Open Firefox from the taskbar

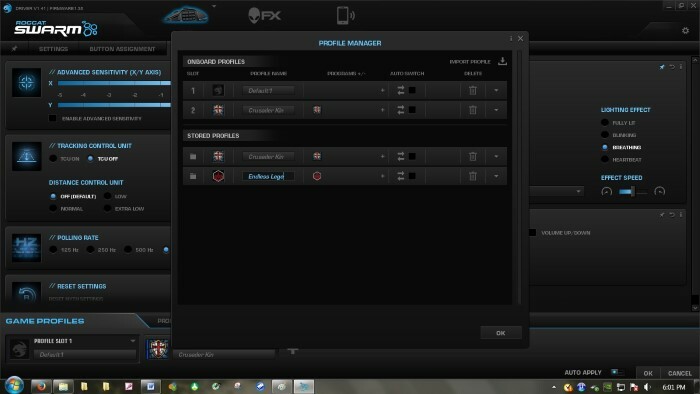(41, 386)
